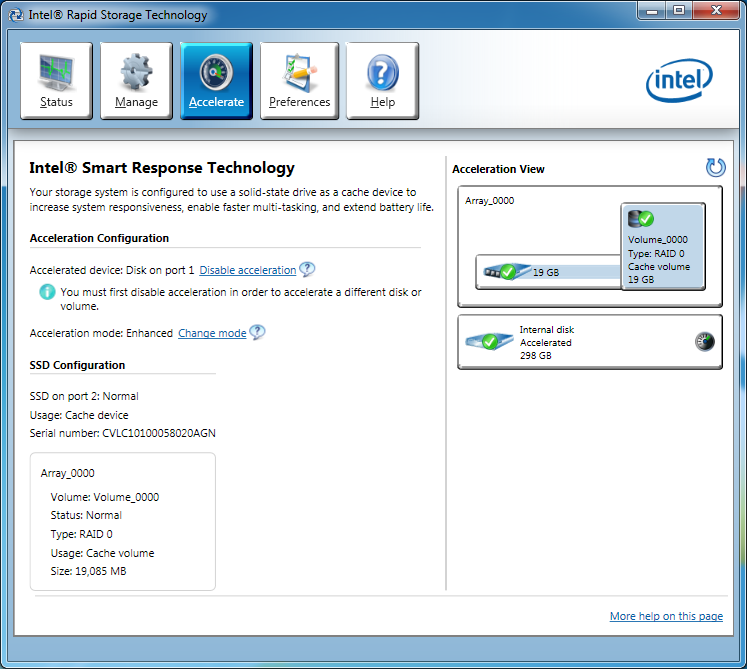Close the Intel Rapid Storage window
747x669 pixels.
(x=716, y=11)
